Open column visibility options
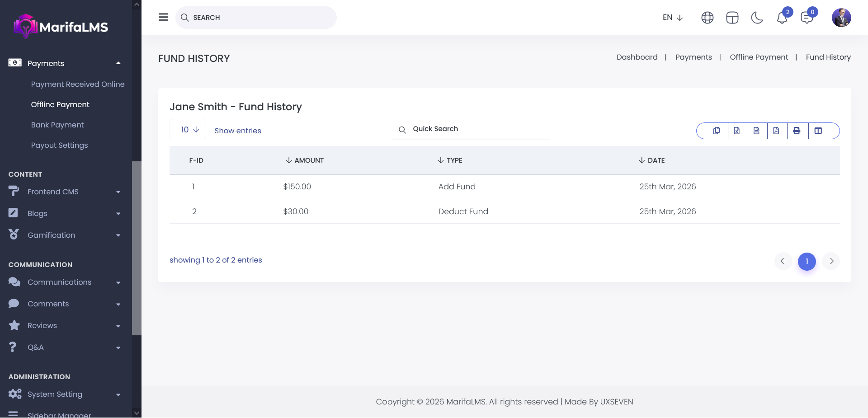This screenshot has height=418, width=868. (x=818, y=131)
